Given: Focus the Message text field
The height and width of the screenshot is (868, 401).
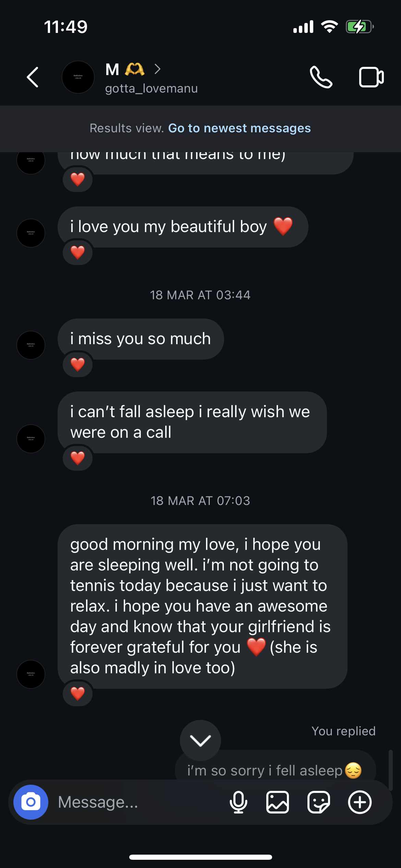Looking at the screenshot, I should coord(137,802).
